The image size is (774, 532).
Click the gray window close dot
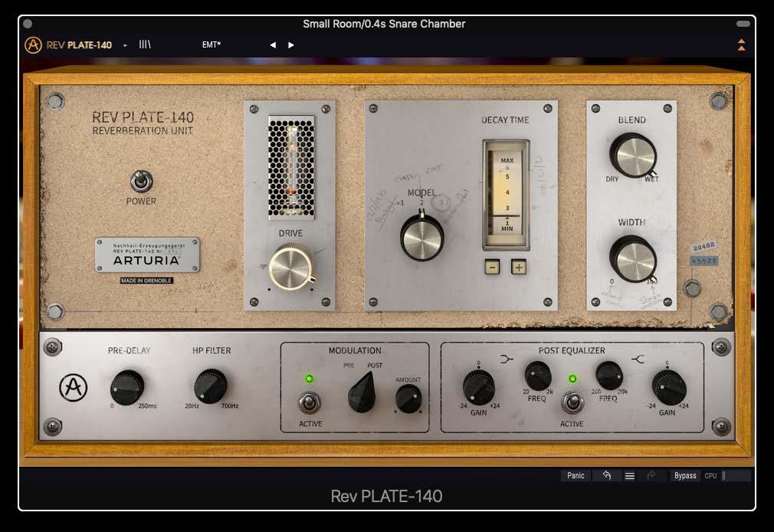coord(28,23)
